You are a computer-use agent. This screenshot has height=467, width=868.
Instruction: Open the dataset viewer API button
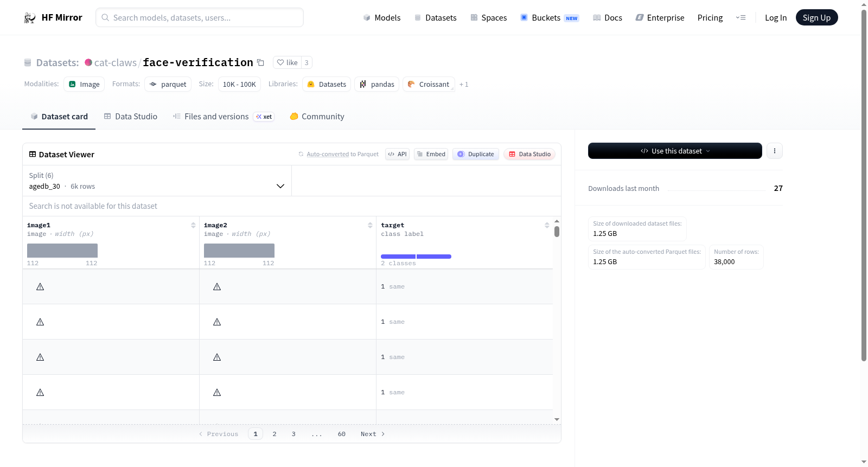click(397, 154)
